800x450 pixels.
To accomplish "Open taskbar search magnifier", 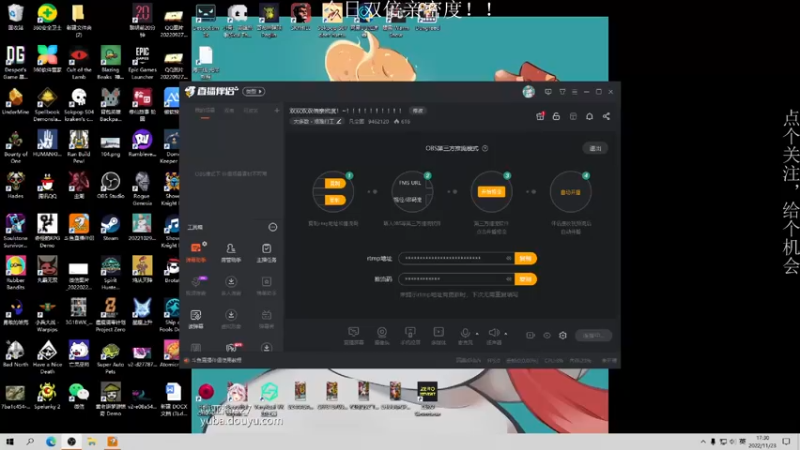I will 30,441.
